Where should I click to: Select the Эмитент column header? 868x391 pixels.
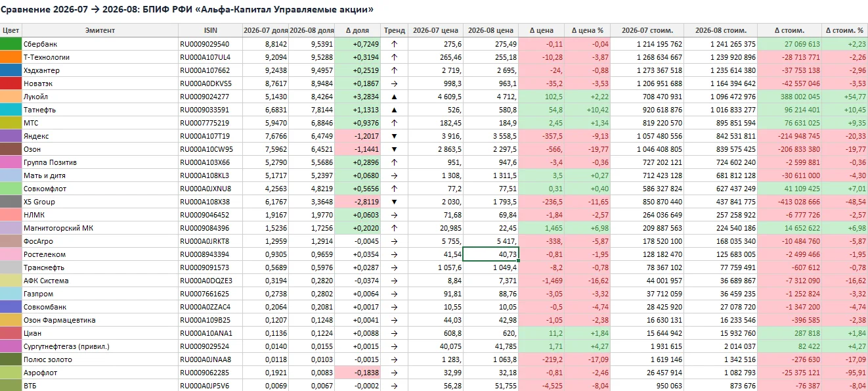(100, 30)
